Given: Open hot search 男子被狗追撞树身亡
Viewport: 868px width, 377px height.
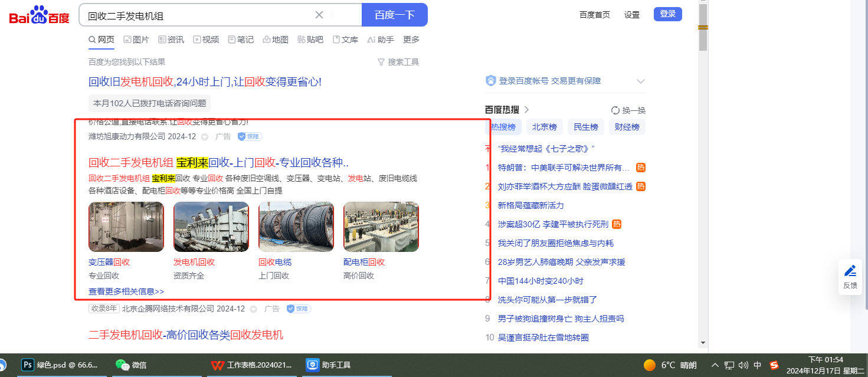Looking at the screenshot, I should 561,319.
